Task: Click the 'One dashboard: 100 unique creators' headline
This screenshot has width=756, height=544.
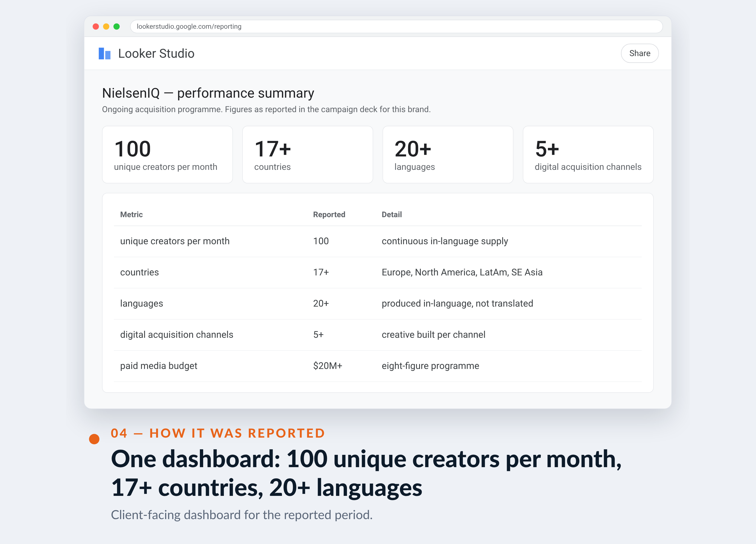Action: (366, 473)
